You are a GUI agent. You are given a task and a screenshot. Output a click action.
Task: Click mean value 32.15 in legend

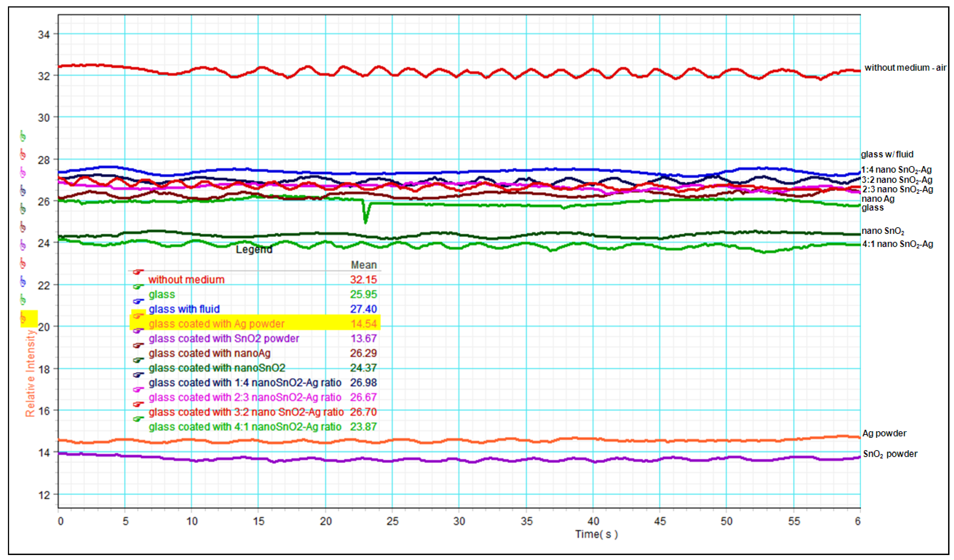(x=363, y=280)
